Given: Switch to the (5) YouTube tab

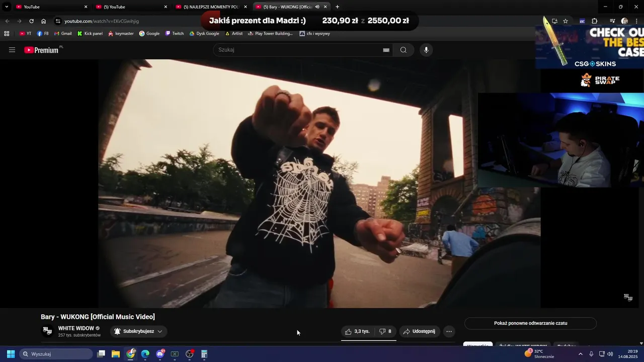Looking at the screenshot, I should click(x=132, y=7).
